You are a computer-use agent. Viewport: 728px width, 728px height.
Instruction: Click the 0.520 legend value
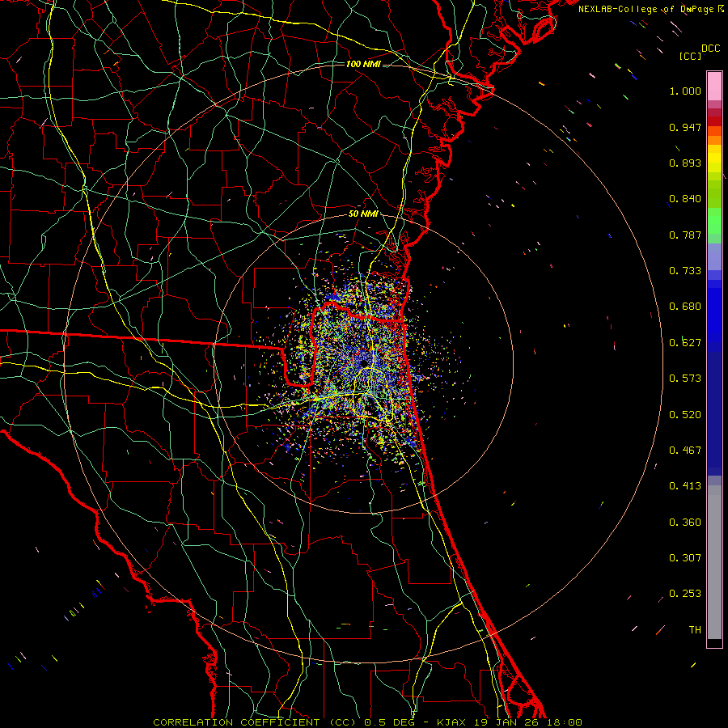(x=685, y=415)
